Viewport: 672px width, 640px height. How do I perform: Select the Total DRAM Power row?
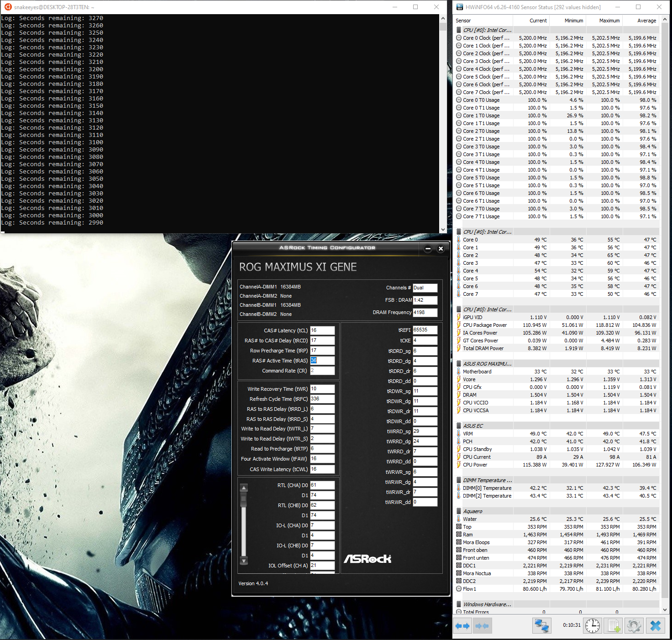click(x=556, y=348)
